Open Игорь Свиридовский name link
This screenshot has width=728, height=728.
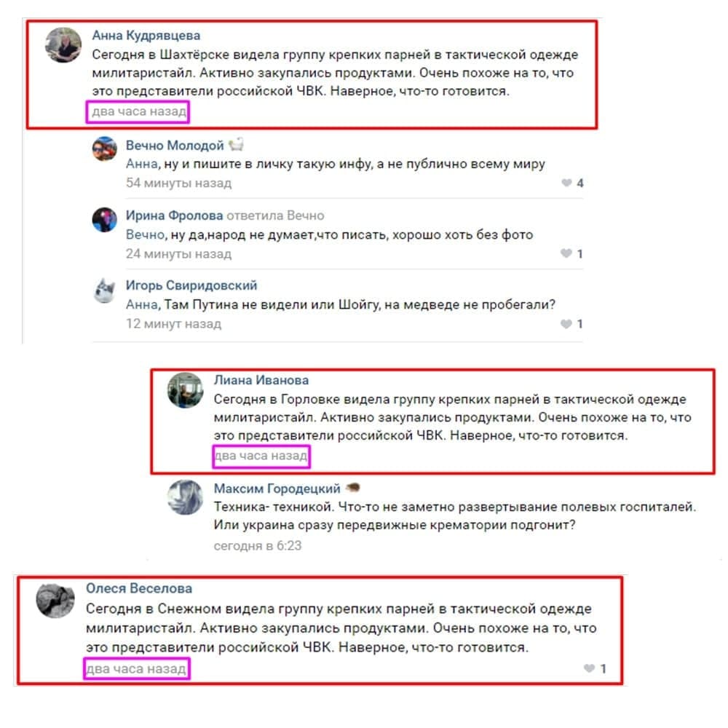(191, 285)
